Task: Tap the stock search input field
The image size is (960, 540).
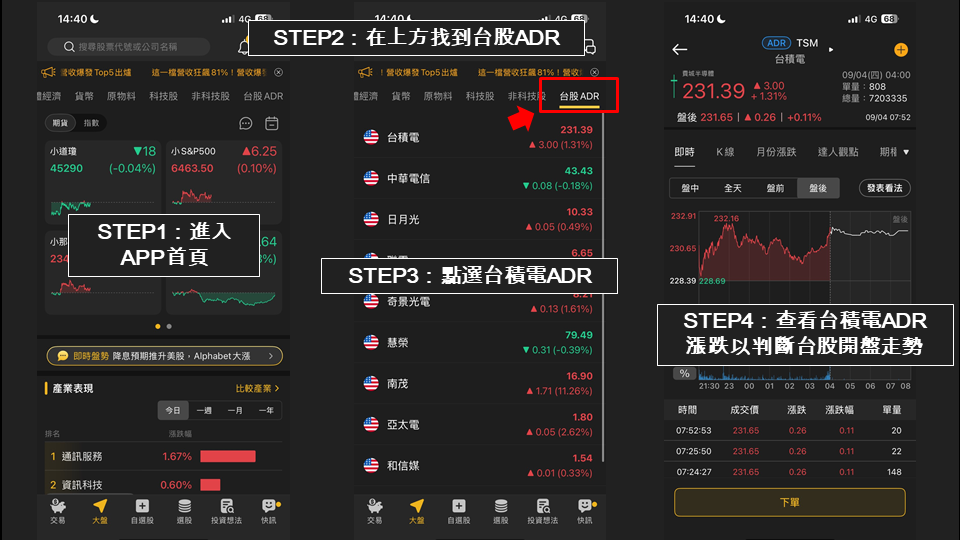Action: pyautogui.click(x=129, y=47)
